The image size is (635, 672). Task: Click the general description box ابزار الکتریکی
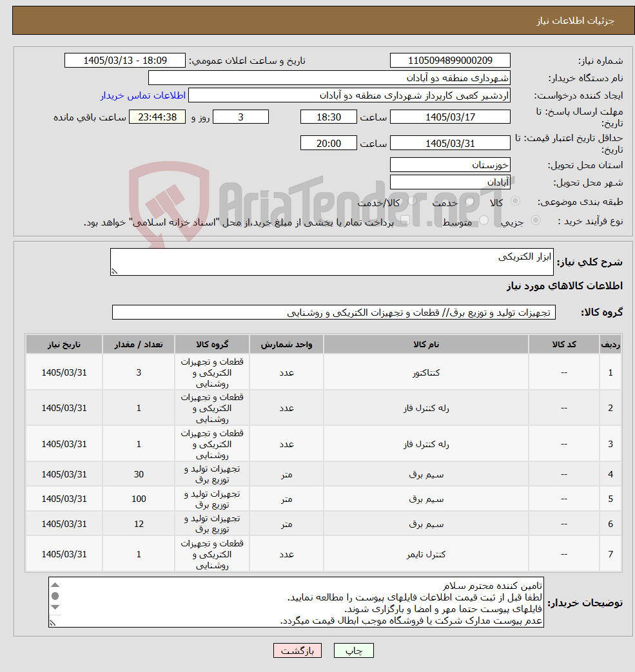(331, 262)
